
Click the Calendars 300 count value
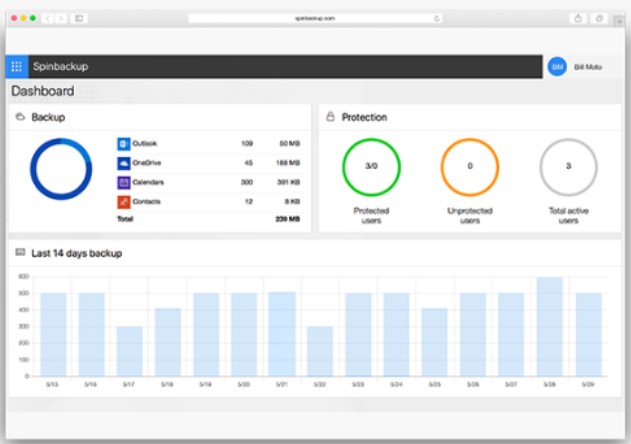pos(247,182)
